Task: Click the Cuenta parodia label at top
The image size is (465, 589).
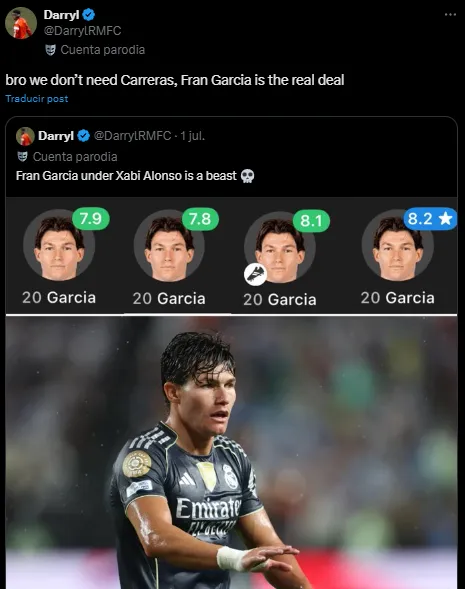Action: click(103, 50)
